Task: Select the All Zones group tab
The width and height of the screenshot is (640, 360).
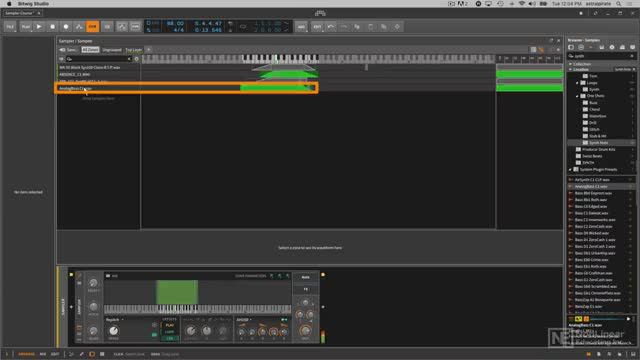Action: (x=90, y=50)
